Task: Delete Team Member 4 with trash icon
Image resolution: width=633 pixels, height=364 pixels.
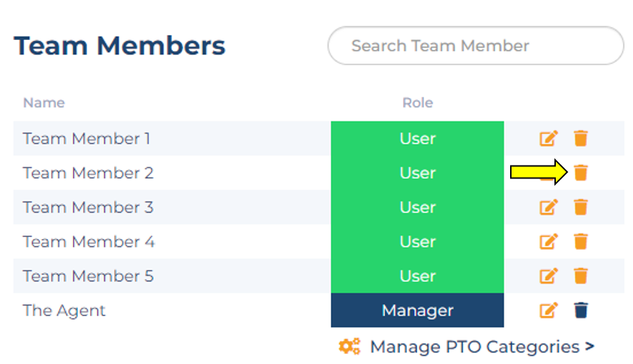Action: point(581,241)
